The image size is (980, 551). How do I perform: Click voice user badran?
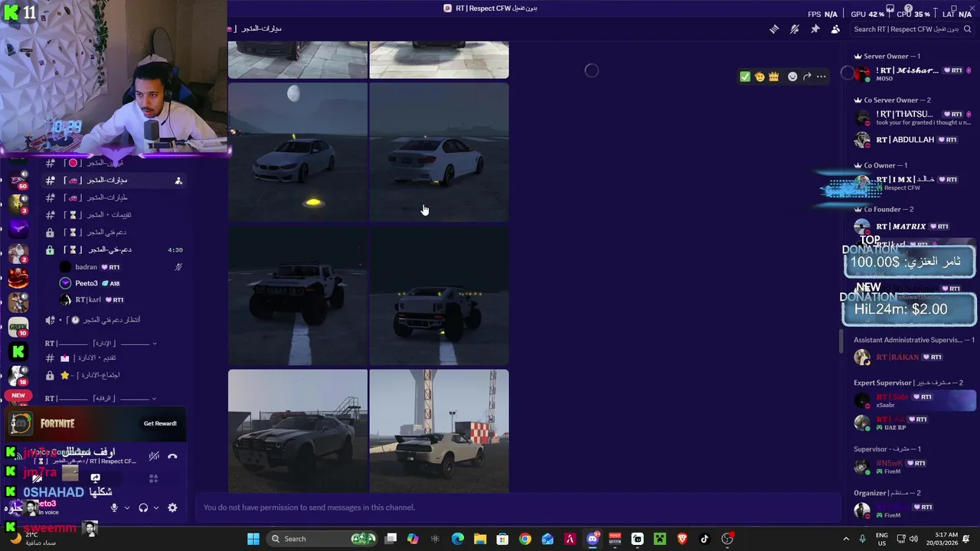tap(121, 267)
